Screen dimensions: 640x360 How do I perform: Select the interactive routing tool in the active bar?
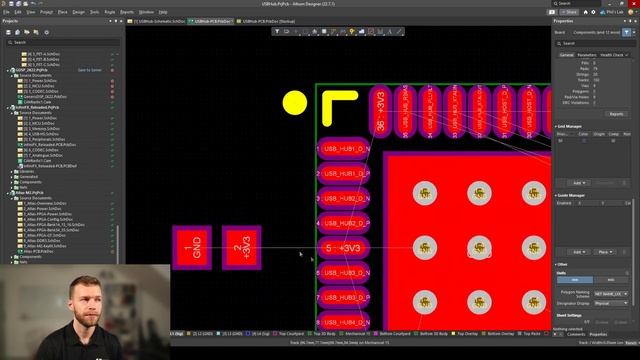pos(333,31)
